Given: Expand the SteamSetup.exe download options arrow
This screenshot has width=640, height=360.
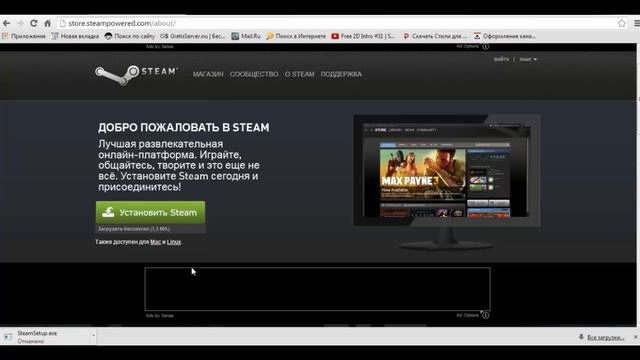Looking at the screenshot, I should click(x=93, y=336).
